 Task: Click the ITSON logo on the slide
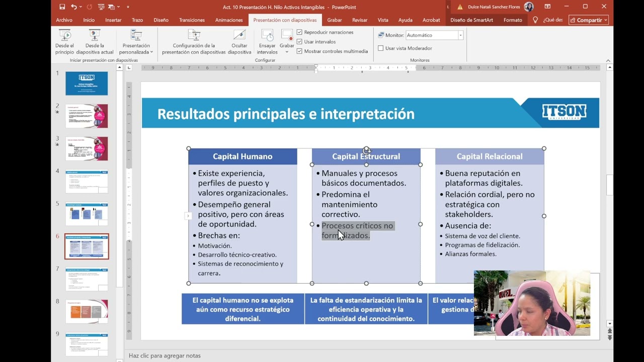564,112
